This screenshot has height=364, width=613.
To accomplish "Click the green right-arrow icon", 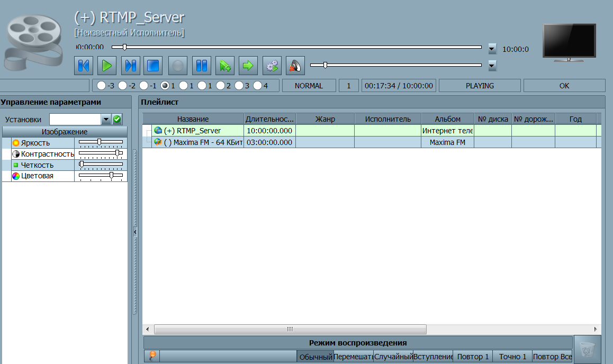I will pyautogui.click(x=248, y=66).
